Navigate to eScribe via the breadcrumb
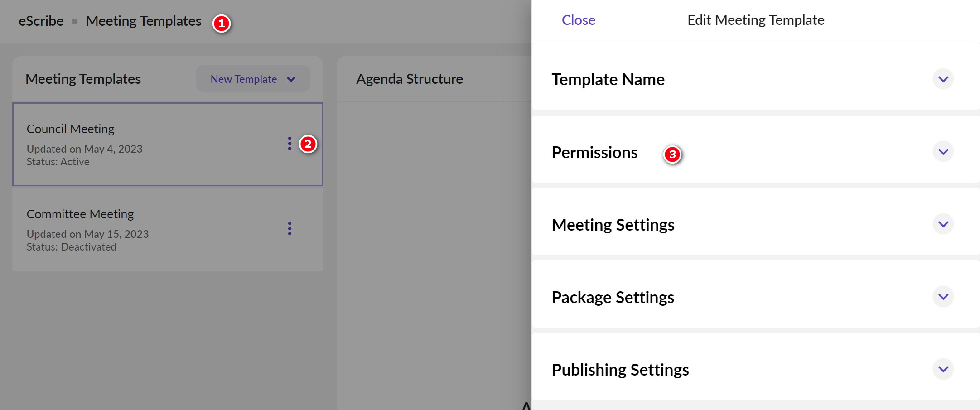 (40, 21)
